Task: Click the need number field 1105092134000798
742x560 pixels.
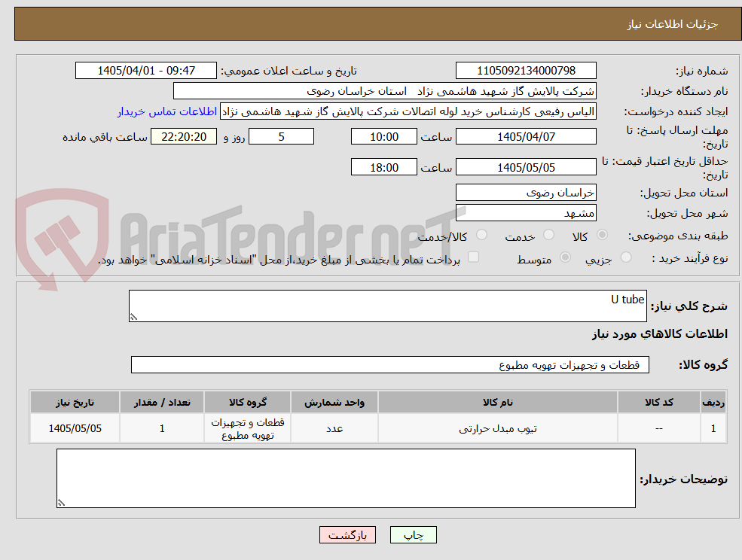Action: click(526, 71)
